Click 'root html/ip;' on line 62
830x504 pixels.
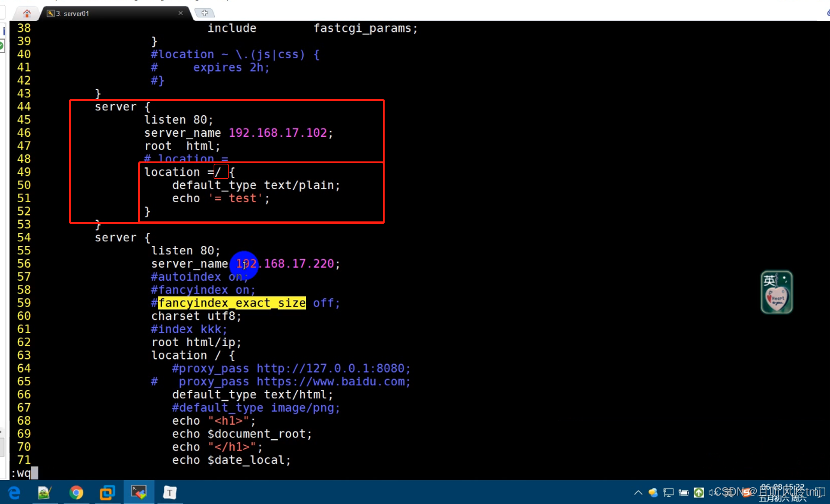(196, 343)
